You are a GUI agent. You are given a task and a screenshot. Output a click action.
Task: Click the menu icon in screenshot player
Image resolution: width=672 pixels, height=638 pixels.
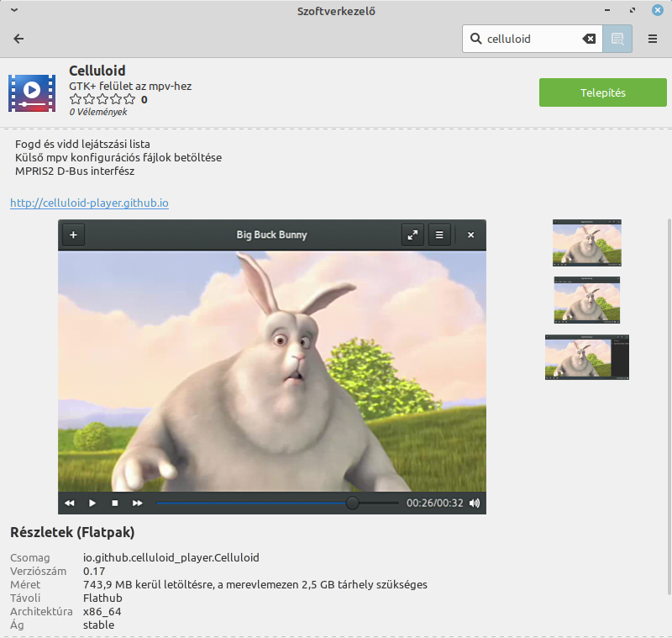[439, 235]
